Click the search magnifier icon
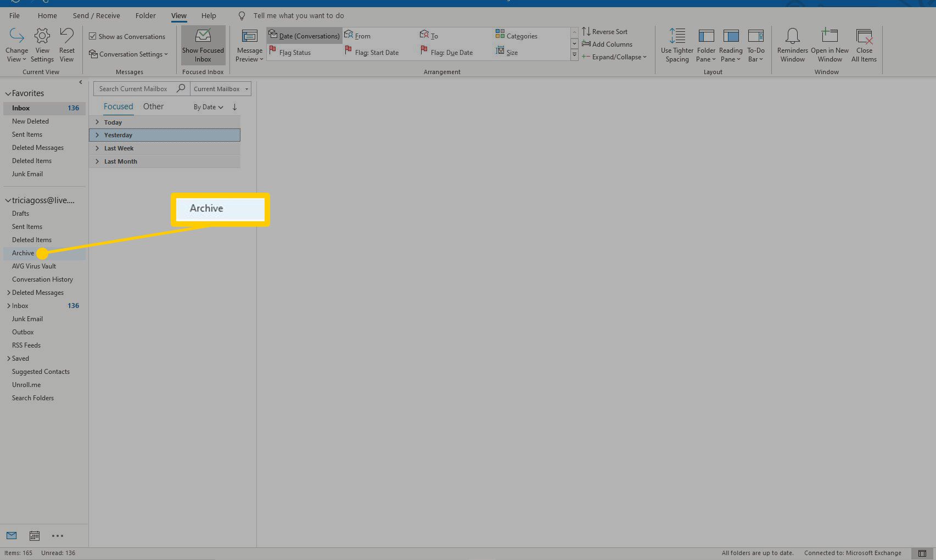The height and width of the screenshot is (560, 936). coord(181,88)
